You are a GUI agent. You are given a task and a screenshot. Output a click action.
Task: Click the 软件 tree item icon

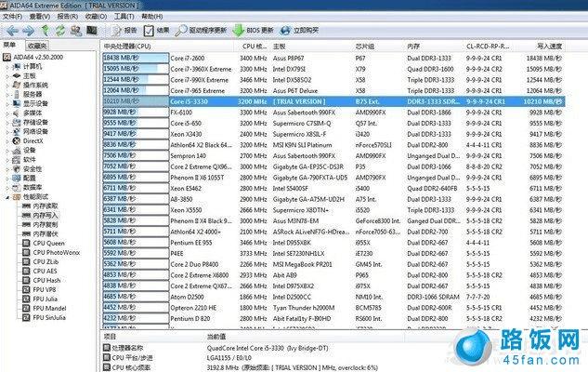click(16, 160)
